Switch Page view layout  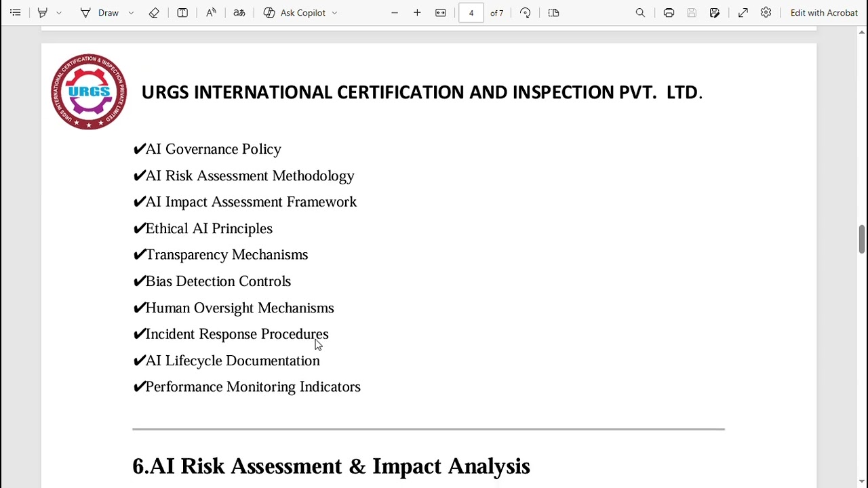coord(553,13)
